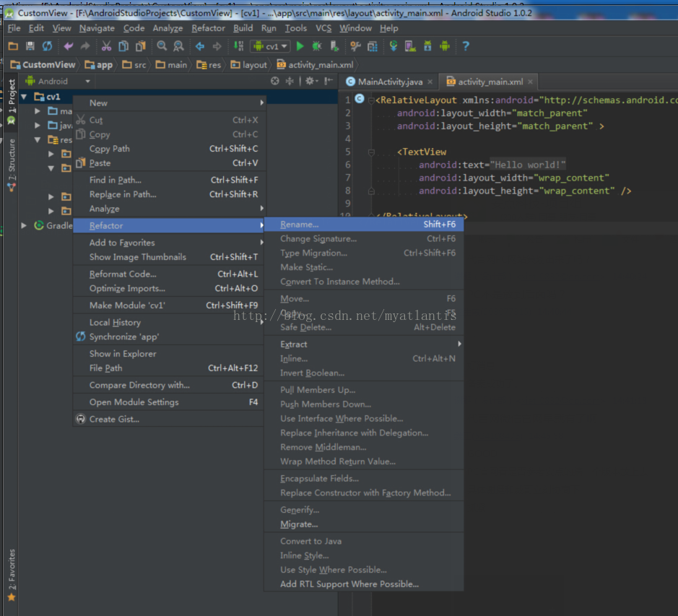This screenshot has width=678, height=616.
Task: Click Collapse All icon in project panel
Action: tap(290, 81)
